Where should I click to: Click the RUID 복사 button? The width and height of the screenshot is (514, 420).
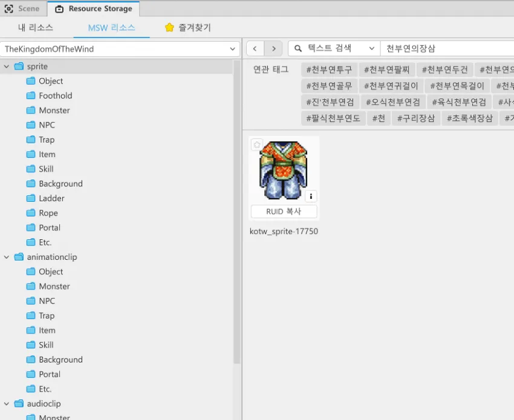284,212
